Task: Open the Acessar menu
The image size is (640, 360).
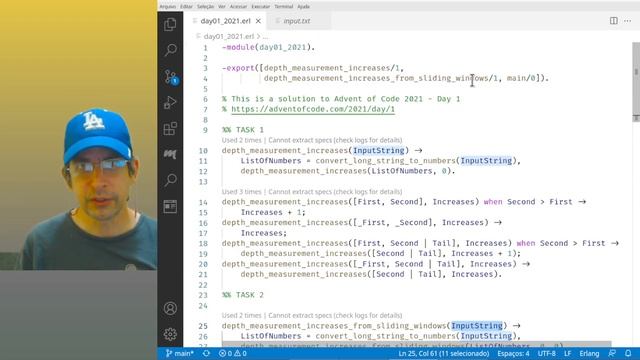Action: pyautogui.click(x=238, y=7)
